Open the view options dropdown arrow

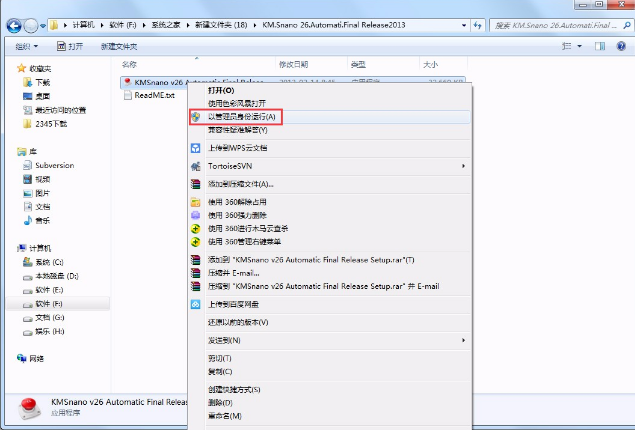[579, 46]
